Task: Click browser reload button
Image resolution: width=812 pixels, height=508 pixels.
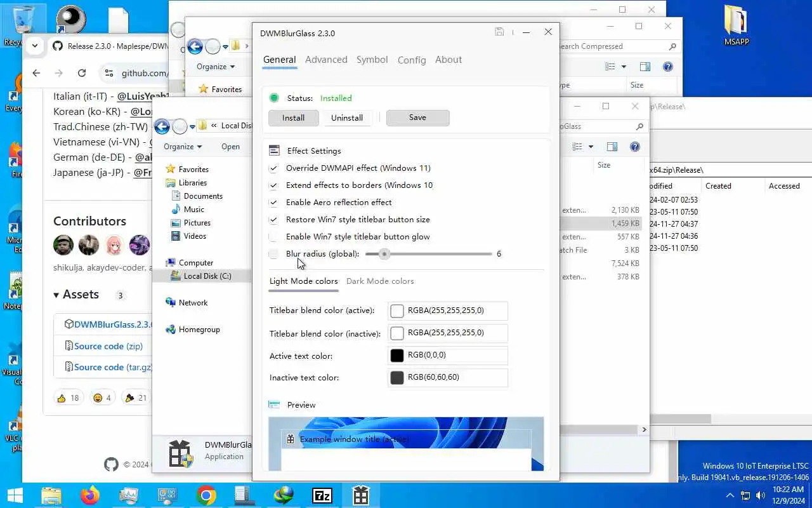Action: point(82,73)
